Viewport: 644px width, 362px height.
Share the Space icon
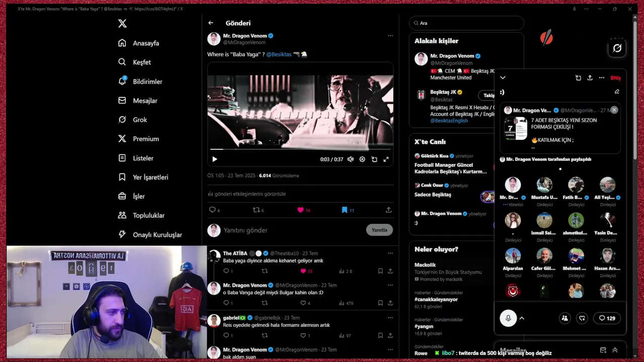[x=590, y=78]
